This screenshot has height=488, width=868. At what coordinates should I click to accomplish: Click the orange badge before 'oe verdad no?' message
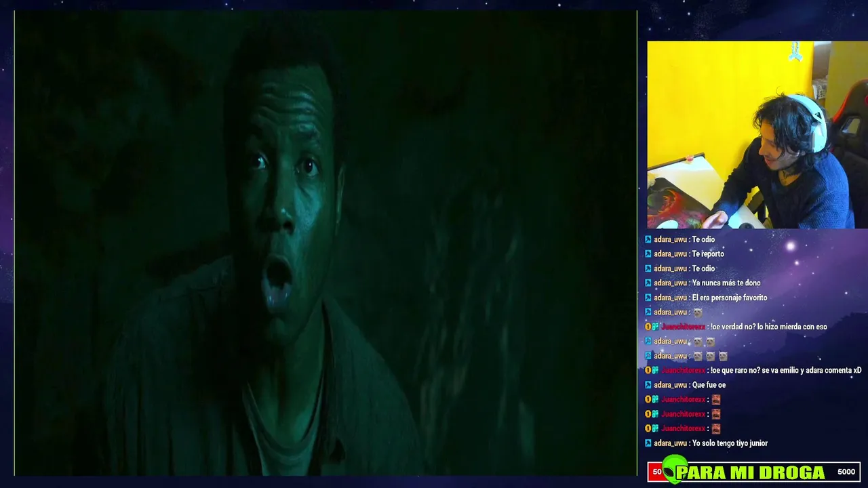click(648, 327)
